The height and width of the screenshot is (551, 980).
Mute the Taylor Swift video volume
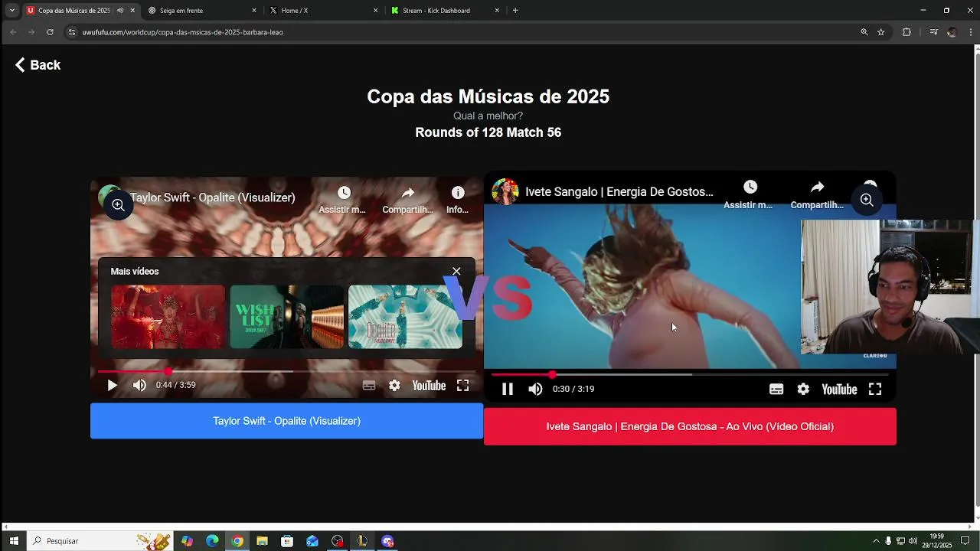click(139, 385)
